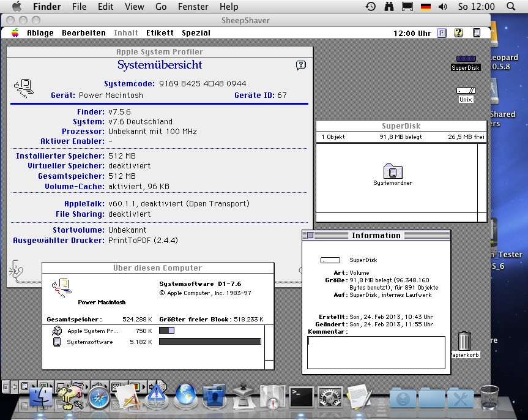This screenshot has width=528, height=420.
Task: Select the Systemordner folder in SuperDisk window
Action: click(x=393, y=174)
